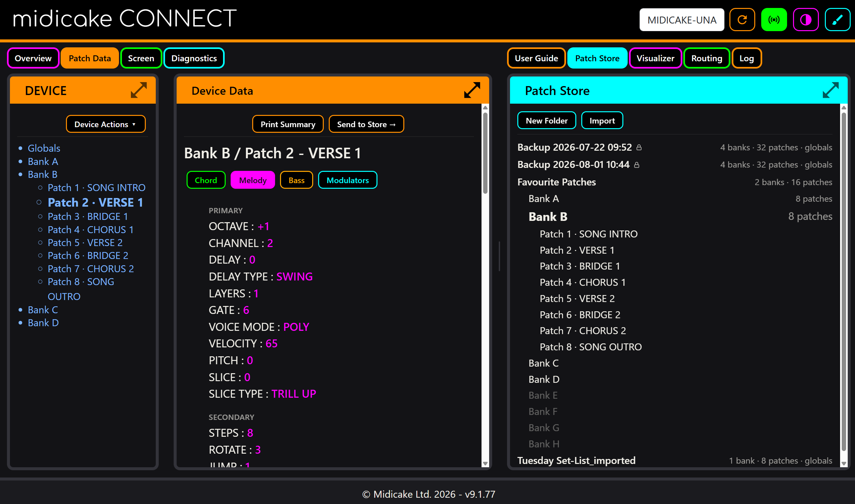Select Patch 7 · CHORUS 2 in device tree
Screen dimensions: 855x504
pyautogui.click(x=90, y=269)
